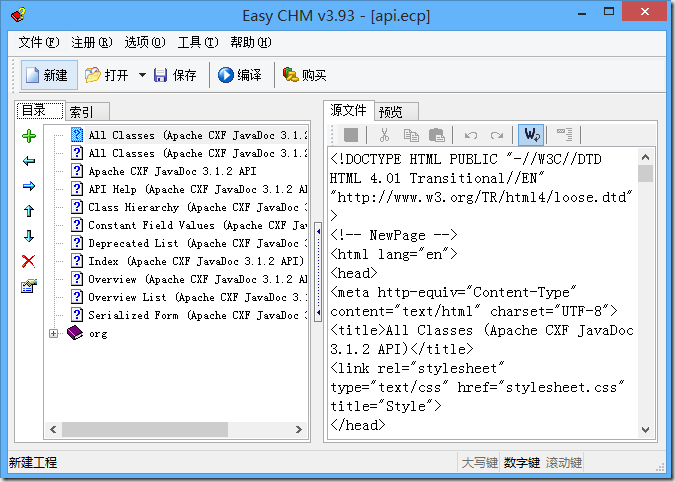Click the Open (打开) folder button

pyautogui.click(x=107, y=75)
